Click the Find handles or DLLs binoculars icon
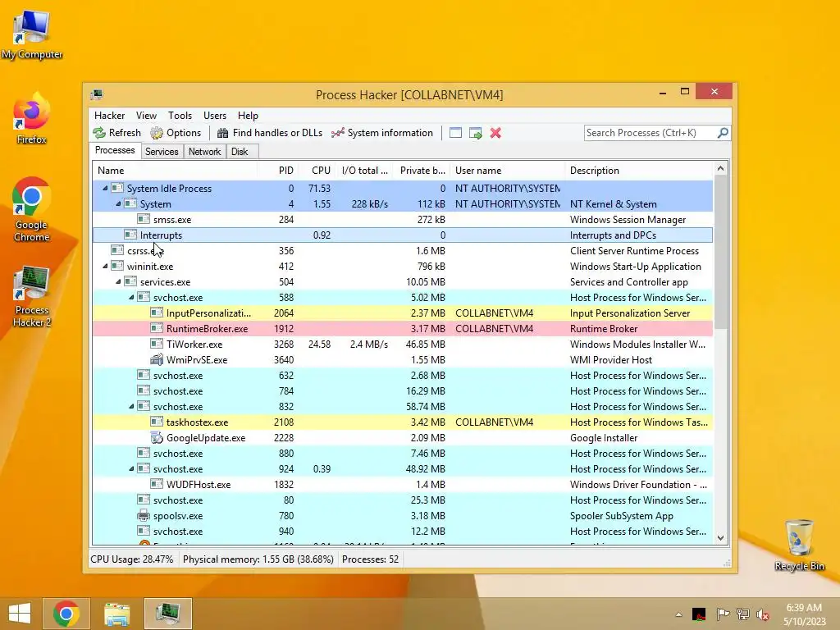840x630 pixels. coord(223,133)
